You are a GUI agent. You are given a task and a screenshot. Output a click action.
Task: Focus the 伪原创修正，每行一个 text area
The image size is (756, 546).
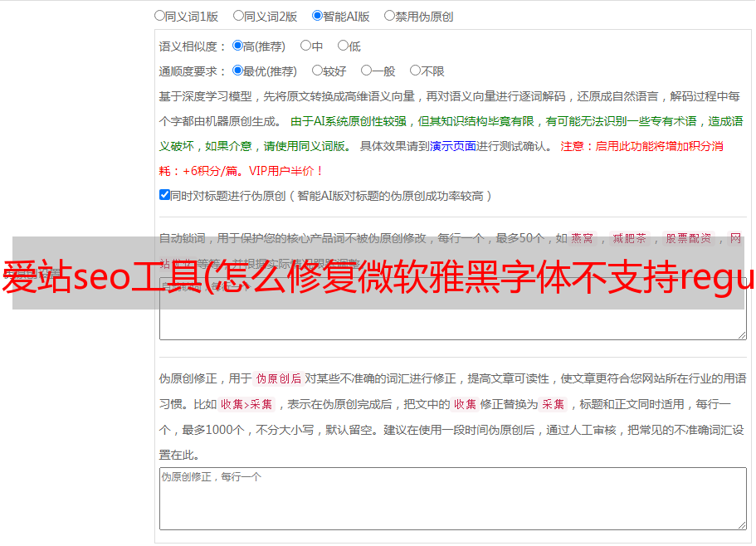(x=453, y=499)
